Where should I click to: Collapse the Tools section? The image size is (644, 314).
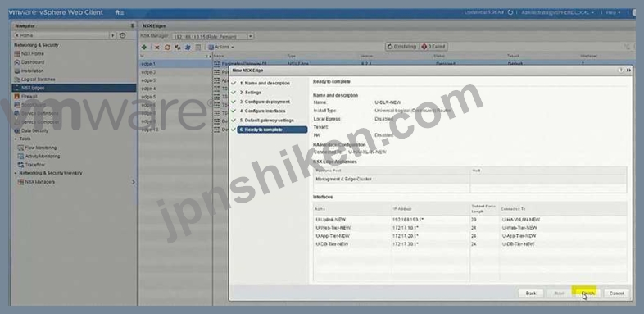point(16,139)
